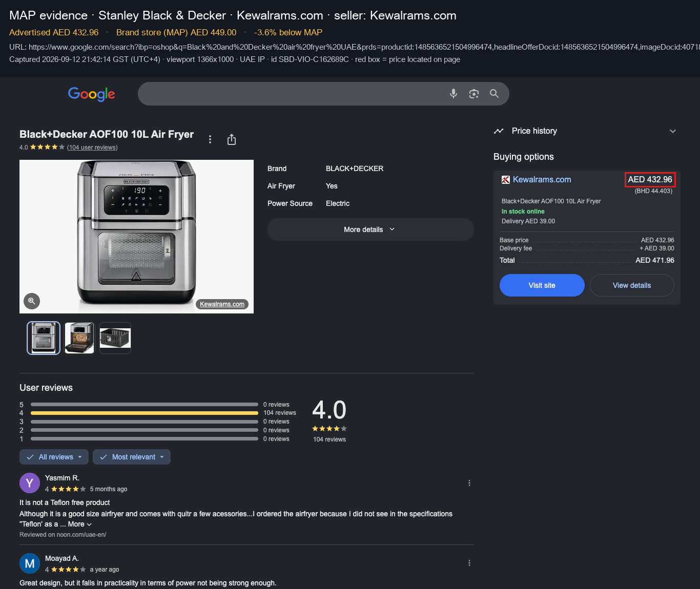The height and width of the screenshot is (589, 700).
Task: Click the Price history trend icon
Action: click(x=499, y=131)
